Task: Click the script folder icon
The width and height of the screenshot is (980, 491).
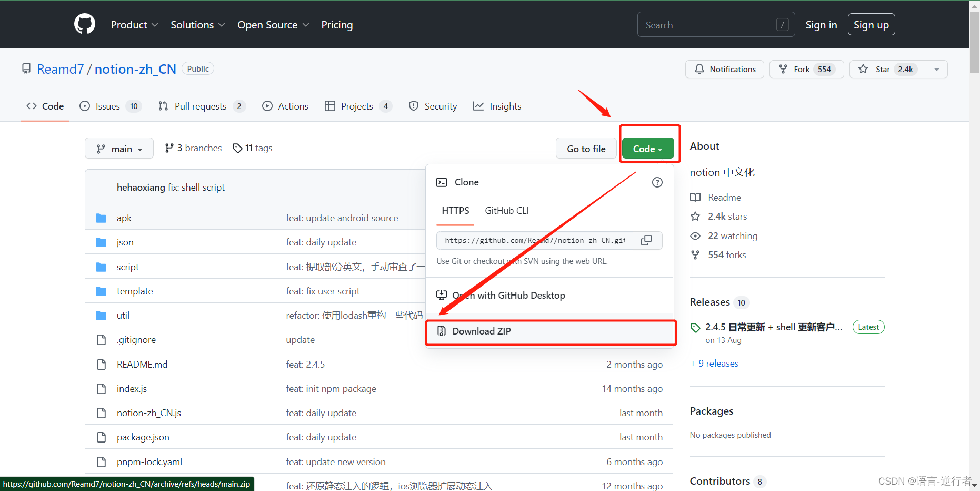Action: (x=101, y=267)
